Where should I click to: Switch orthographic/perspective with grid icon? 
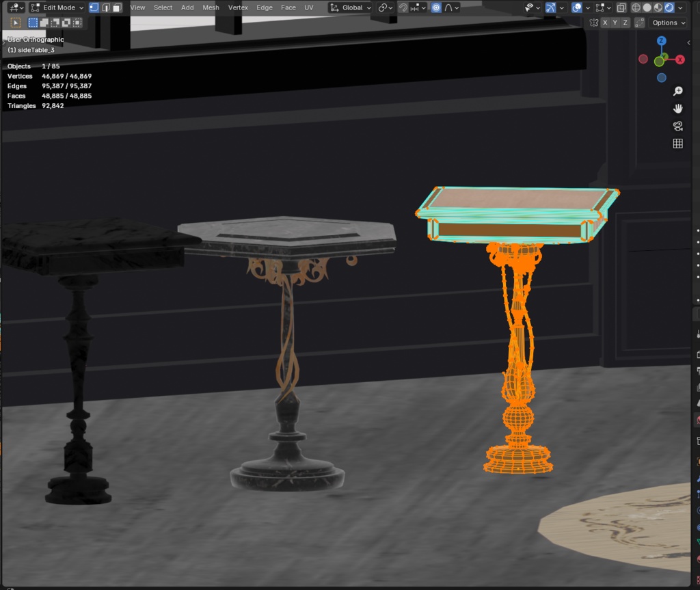677,144
